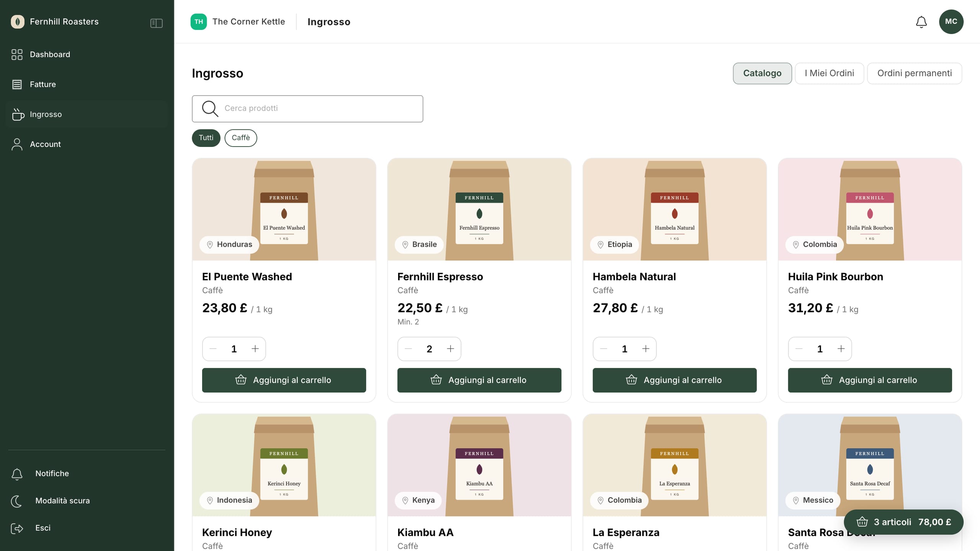Open Notifiche in the sidebar footer
The height and width of the screenshot is (551, 980).
point(87,474)
